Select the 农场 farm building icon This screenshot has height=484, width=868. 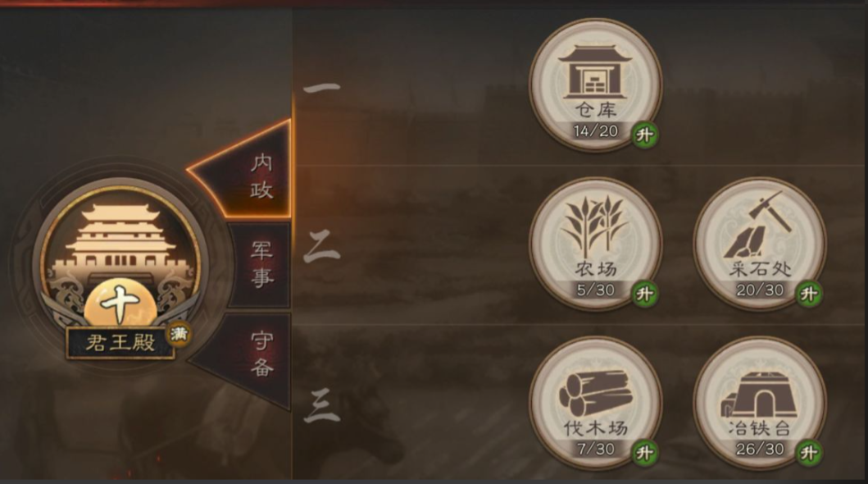click(595, 244)
